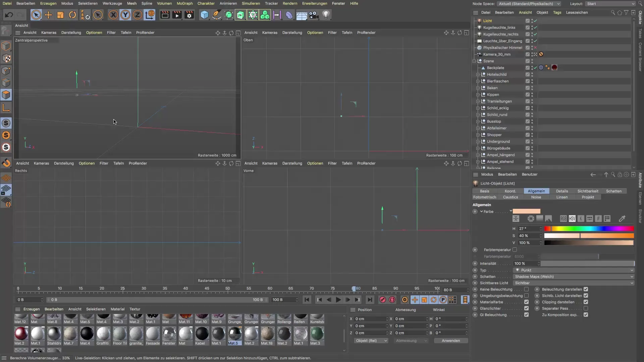Click the Undo arrow icon

pyautogui.click(x=9, y=15)
